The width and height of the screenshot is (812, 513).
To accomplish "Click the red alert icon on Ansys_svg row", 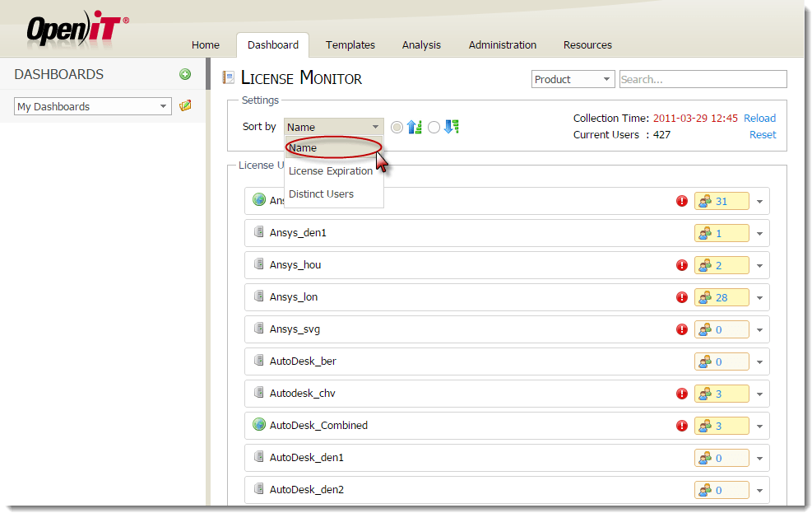I will tap(681, 329).
